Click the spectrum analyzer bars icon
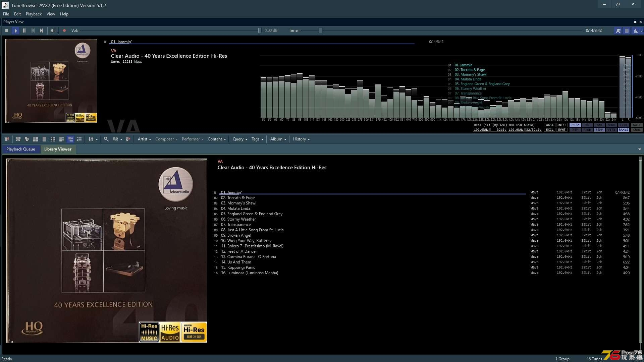Image resolution: width=644 pixels, height=362 pixels. 636,31
